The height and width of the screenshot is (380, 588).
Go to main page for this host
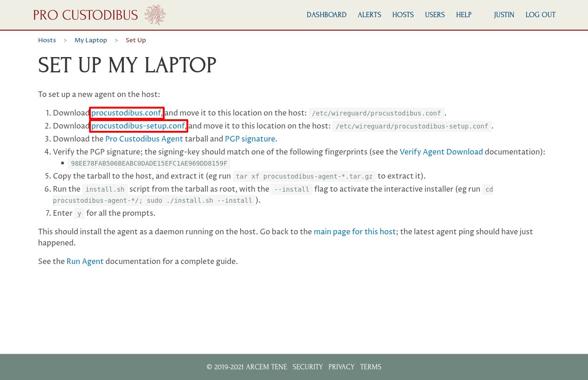click(355, 232)
